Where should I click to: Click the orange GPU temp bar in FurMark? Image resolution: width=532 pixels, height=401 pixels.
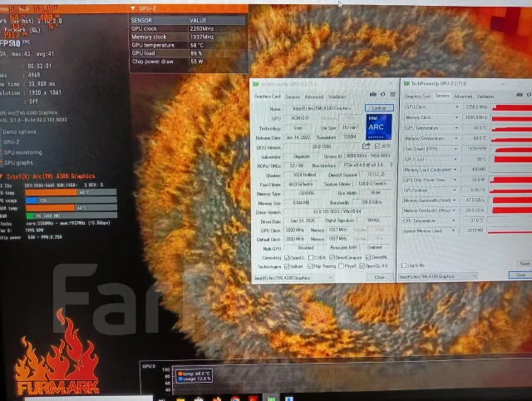pyautogui.click(x=51, y=192)
